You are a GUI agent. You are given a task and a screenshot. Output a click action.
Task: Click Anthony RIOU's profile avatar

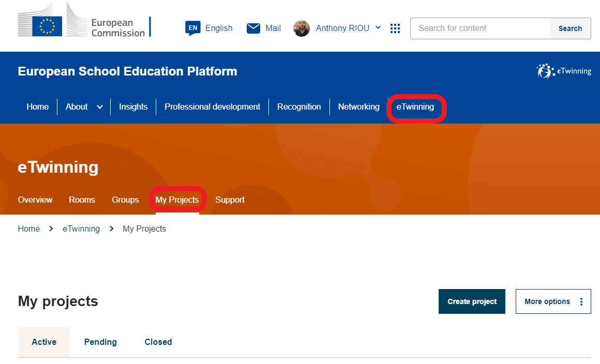302,28
